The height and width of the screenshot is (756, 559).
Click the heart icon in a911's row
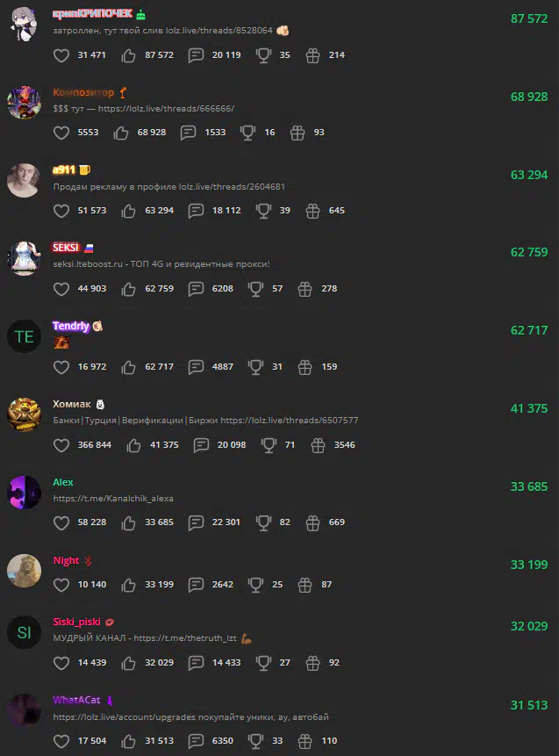(x=61, y=211)
